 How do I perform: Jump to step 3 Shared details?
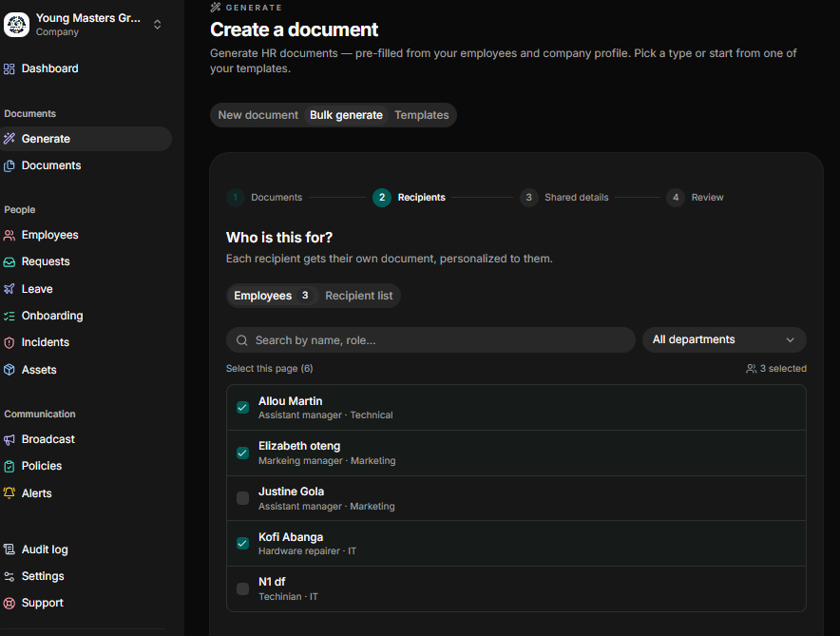click(x=564, y=197)
